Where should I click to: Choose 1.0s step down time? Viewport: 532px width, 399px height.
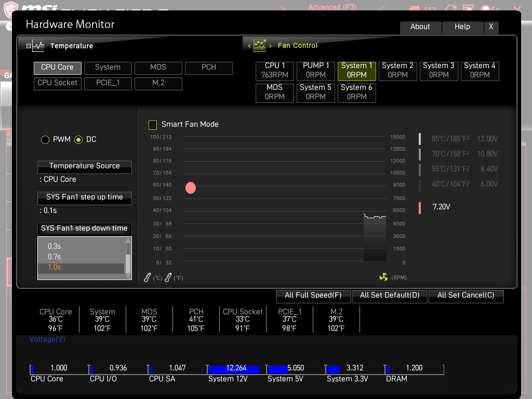[x=81, y=268]
